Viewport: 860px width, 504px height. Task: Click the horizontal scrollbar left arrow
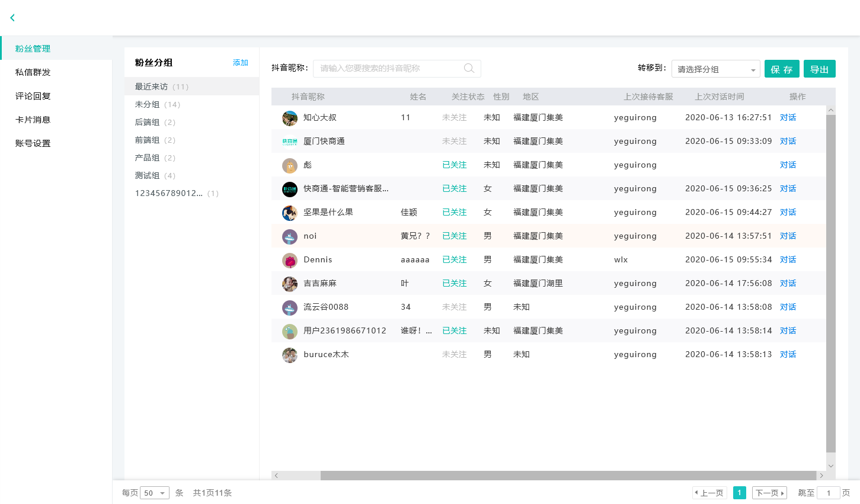(x=276, y=476)
